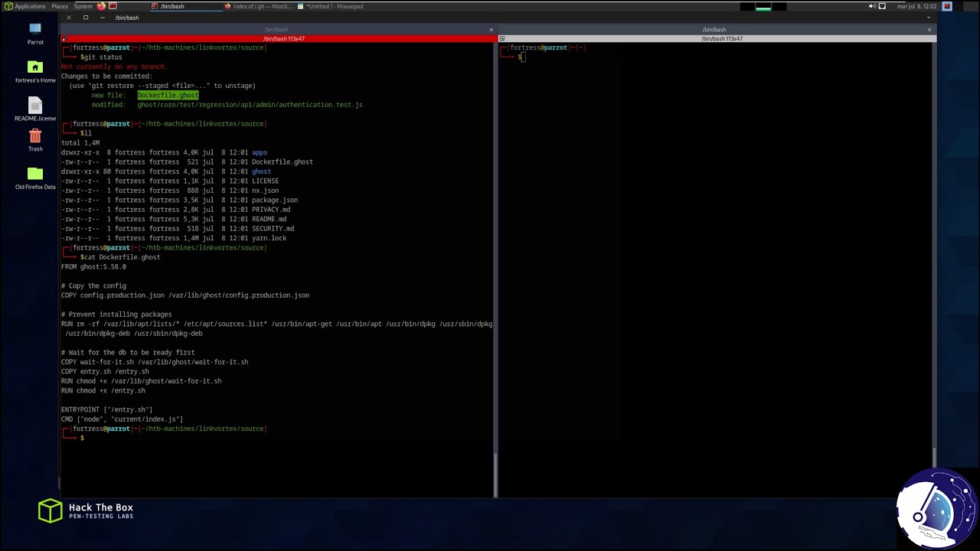The width and height of the screenshot is (980, 551).
Task: Close the terminal window with X button
Action: click(x=68, y=18)
